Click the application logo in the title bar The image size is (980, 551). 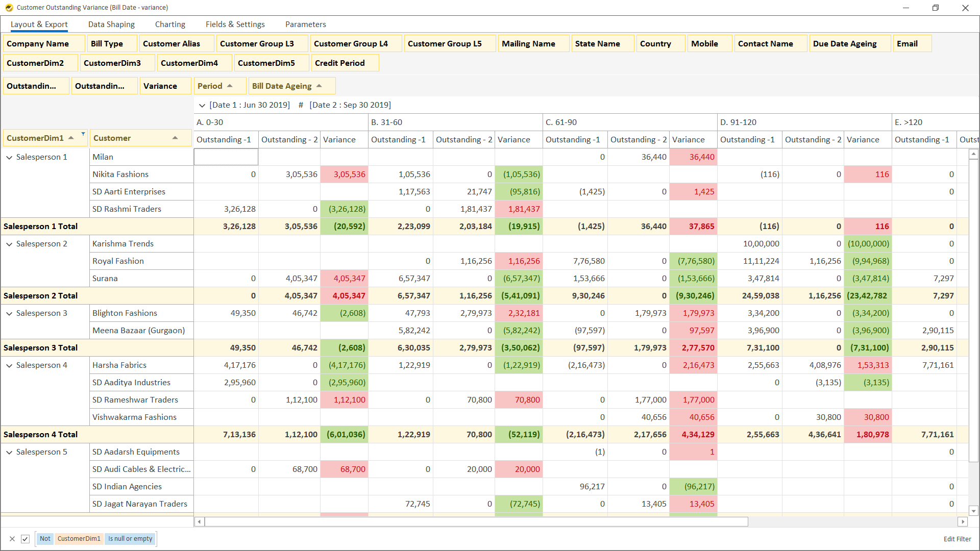7,7
